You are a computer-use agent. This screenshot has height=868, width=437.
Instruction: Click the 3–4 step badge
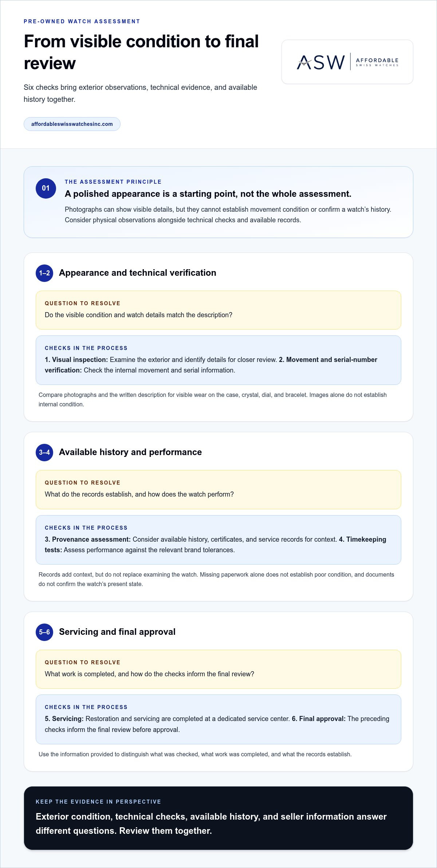click(44, 452)
